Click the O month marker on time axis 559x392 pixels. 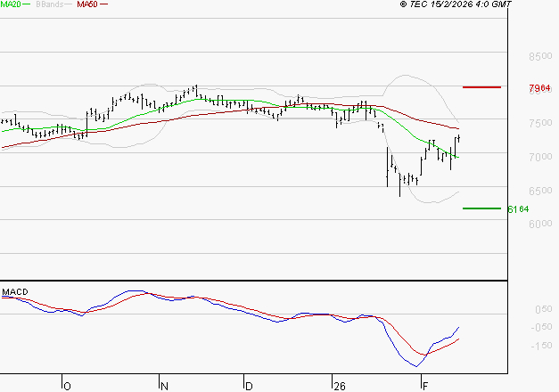coord(68,387)
